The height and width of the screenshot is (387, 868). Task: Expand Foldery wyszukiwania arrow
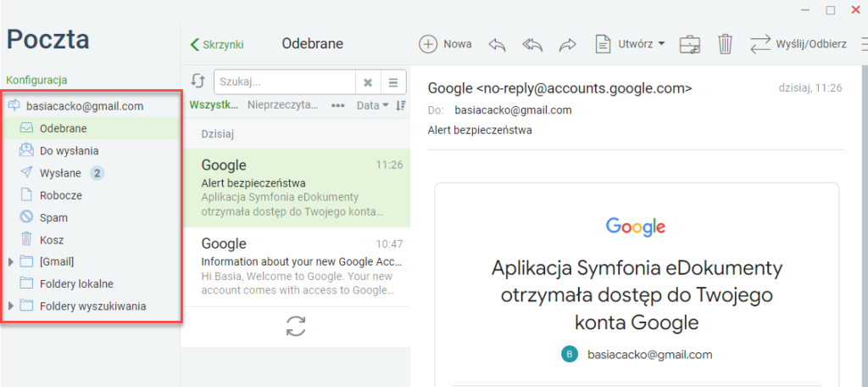10,306
